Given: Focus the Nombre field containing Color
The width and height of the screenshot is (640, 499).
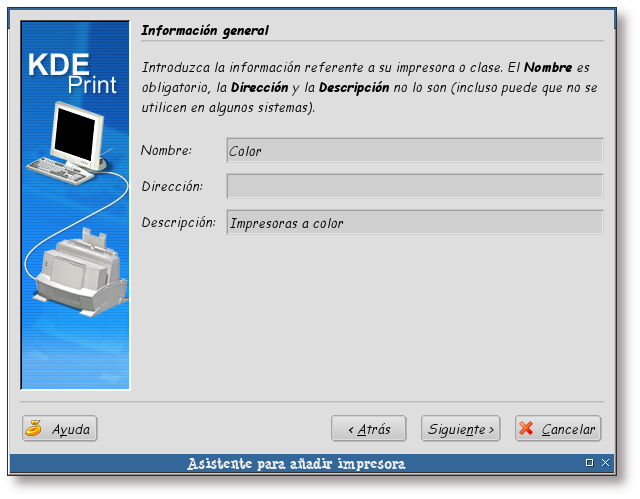Looking at the screenshot, I should tap(414, 150).
